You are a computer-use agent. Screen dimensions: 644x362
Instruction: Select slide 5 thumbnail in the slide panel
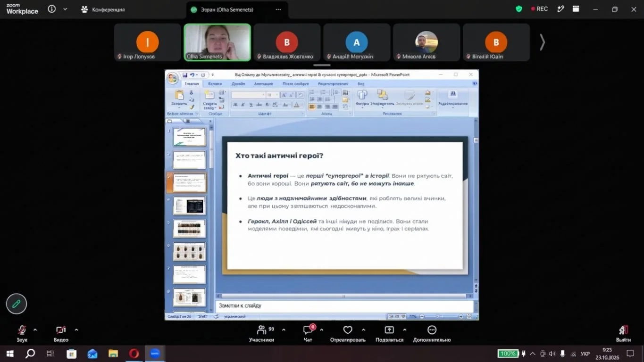coord(189,229)
